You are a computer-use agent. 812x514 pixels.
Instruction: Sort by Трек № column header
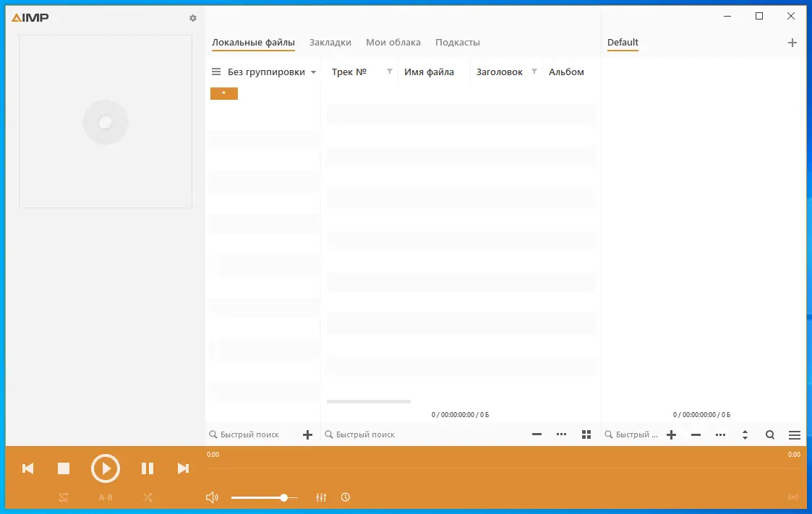[349, 72]
